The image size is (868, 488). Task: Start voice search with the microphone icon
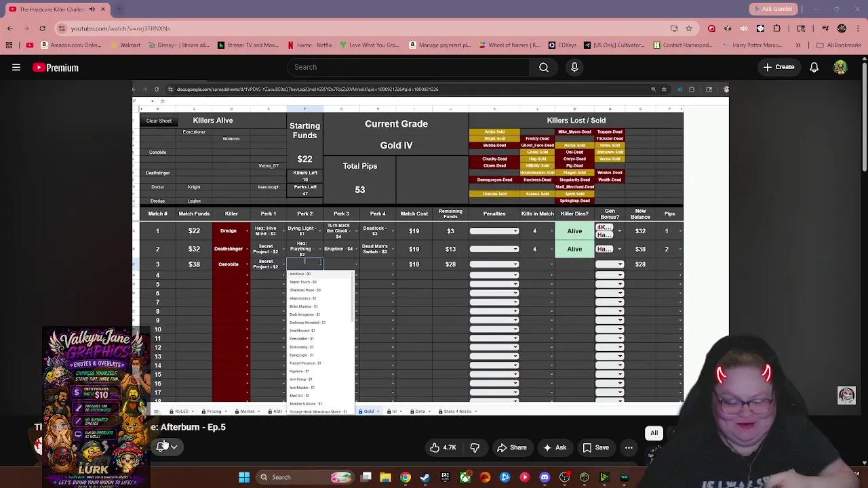(574, 67)
